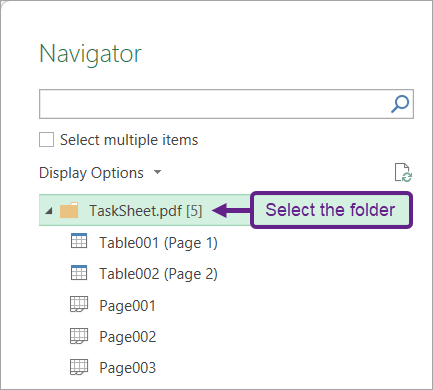Click the Display Options label

tap(91, 173)
